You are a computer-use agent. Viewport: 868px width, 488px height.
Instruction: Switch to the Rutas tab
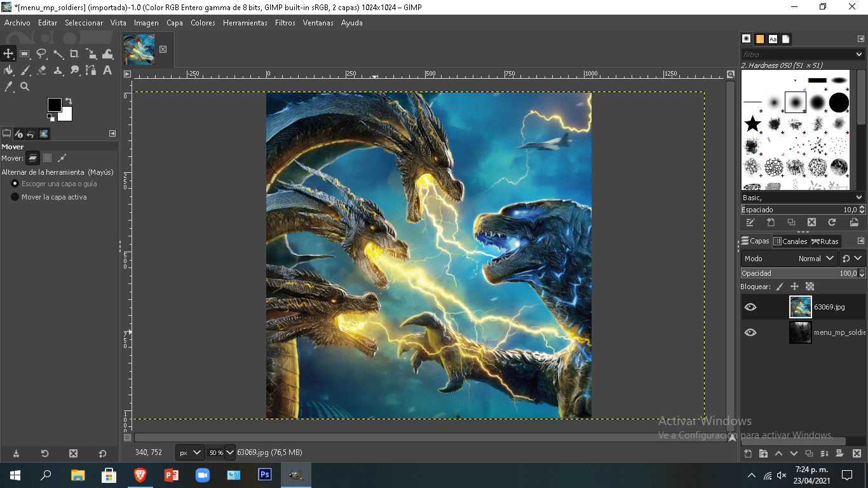click(x=825, y=241)
